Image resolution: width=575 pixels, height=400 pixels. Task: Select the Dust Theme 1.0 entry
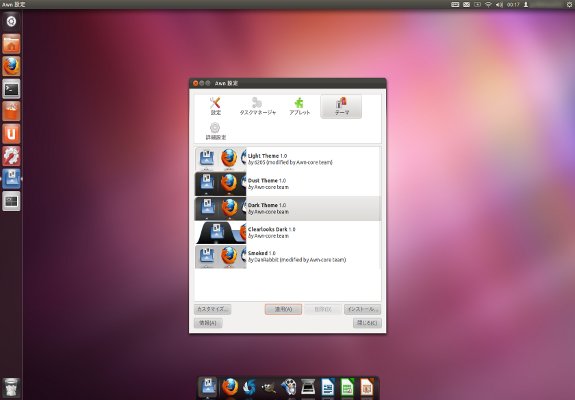288,184
